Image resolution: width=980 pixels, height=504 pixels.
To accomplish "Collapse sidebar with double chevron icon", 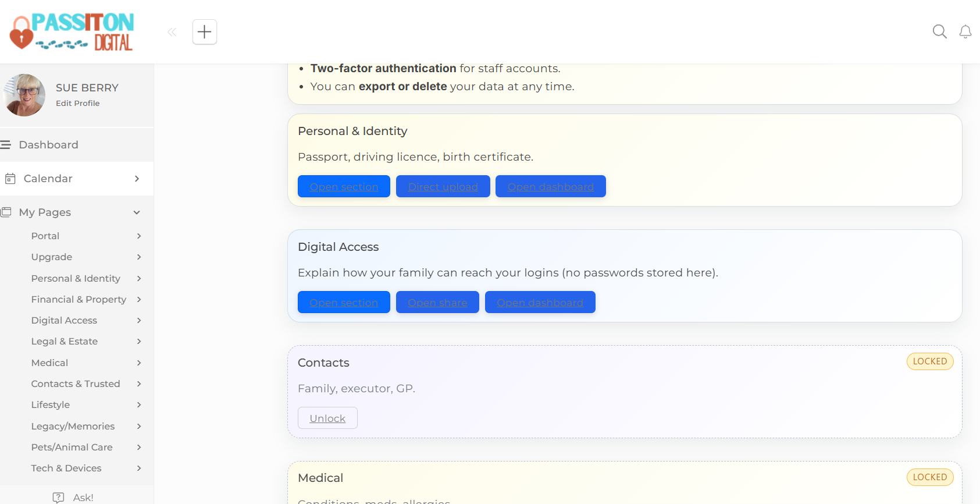I will tap(172, 32).
